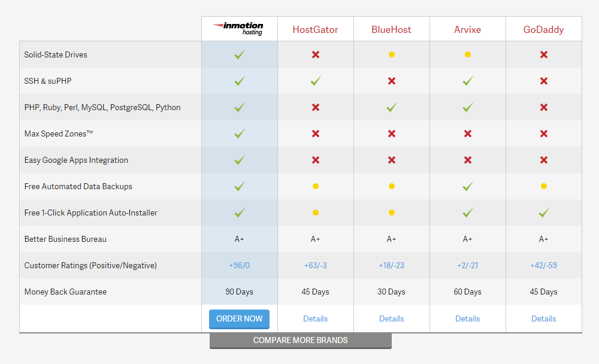Click InMotion's checkmark for Free Automated Data Backups
Image resolution: width=599 pixels, height=364 pixels.
[239, 186]
